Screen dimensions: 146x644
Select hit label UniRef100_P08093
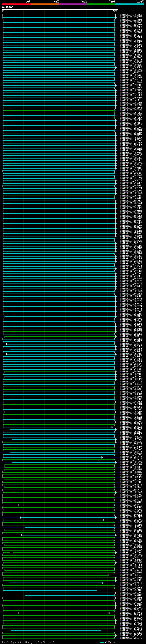point(131,366)
